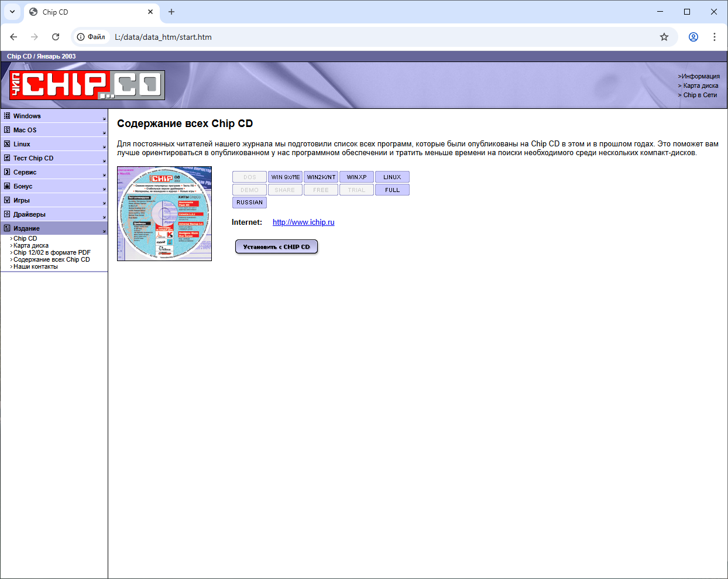Reload the start.htm page

pyautogui.click(x=56, y=37)
